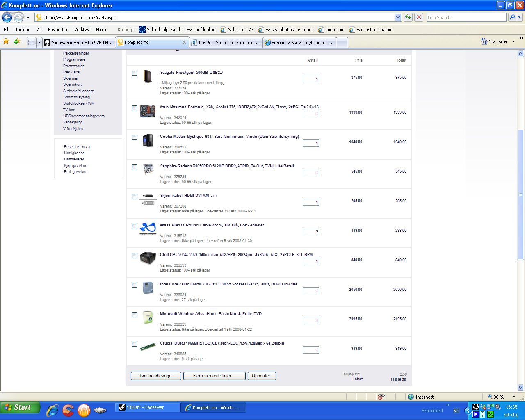Image resolution: width=525 pixels, height=420 pixels.
Task: Open the Windows Start menu
Action: tap(20, 407)
